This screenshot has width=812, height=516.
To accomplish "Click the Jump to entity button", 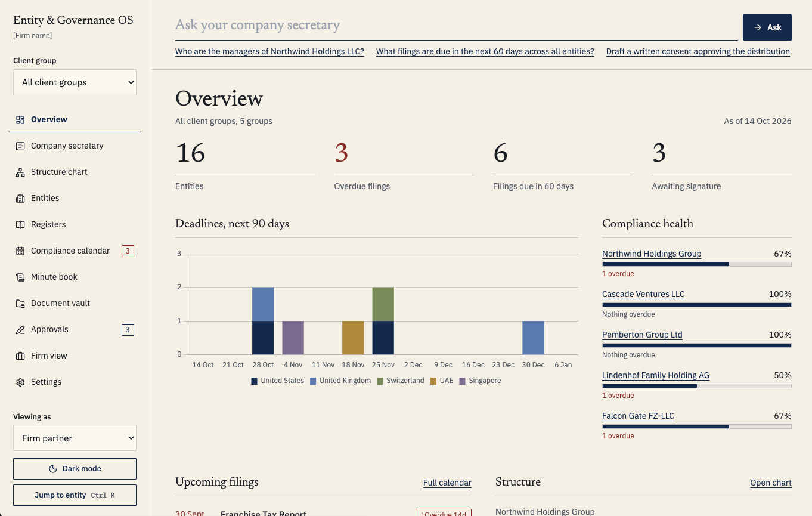I will pos(75,495).
